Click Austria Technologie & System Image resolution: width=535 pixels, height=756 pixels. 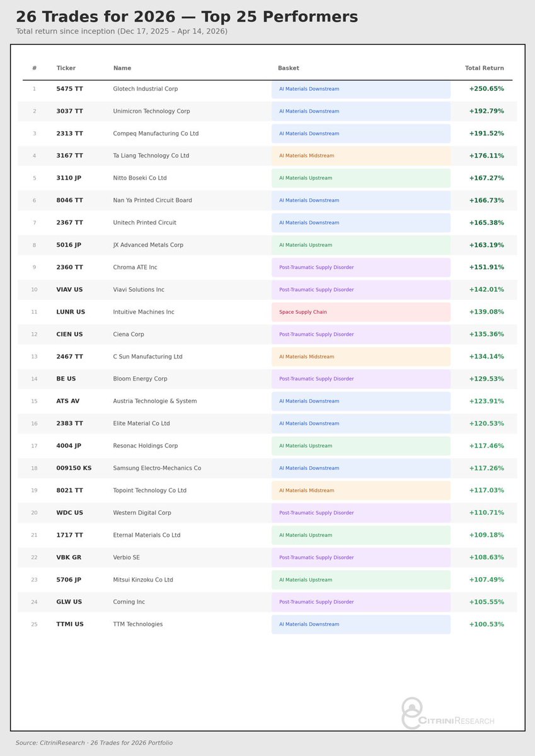(x=155, y=401)
